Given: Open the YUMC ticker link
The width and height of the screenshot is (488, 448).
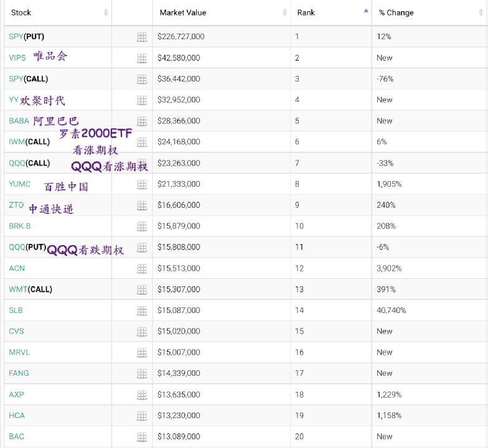Looking at the screenshot, I should (x=19, y=184).
